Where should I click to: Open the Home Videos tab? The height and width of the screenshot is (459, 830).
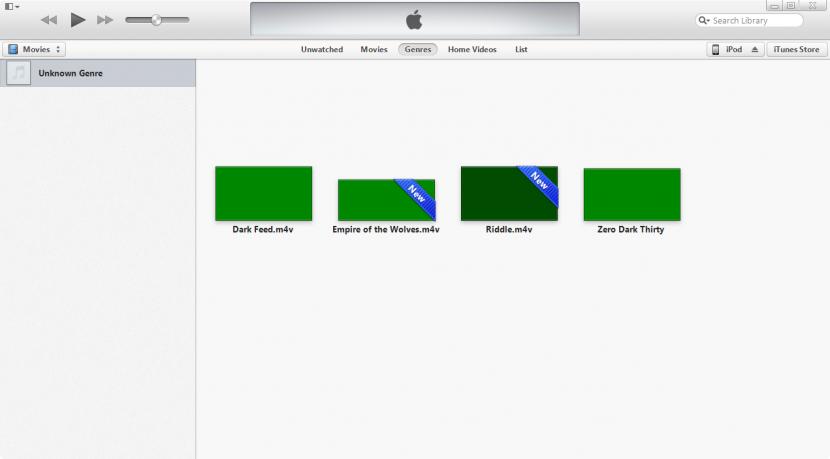pyautogui.click(x=472, y=49)
